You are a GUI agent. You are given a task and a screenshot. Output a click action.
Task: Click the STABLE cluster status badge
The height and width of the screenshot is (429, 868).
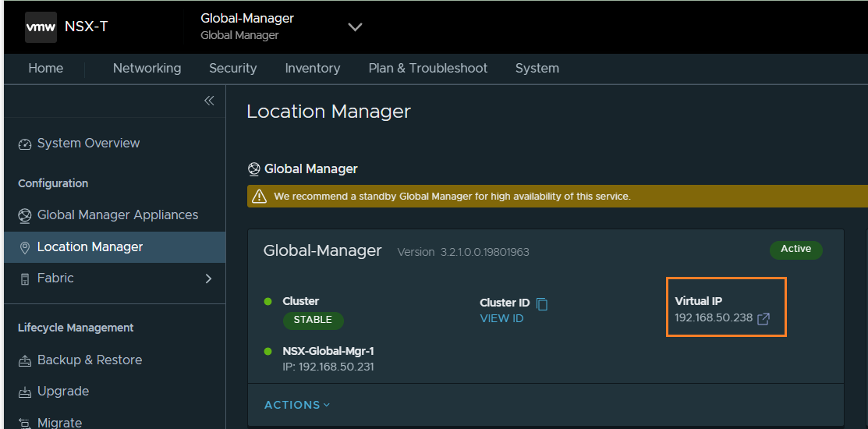click(x=313, y=320)
